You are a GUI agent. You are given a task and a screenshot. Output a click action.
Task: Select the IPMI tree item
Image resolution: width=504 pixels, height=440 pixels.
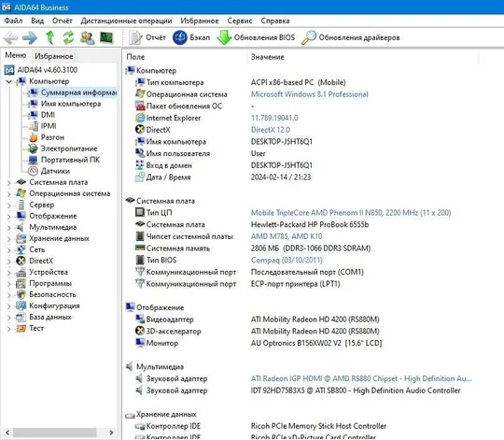[49, 126]
